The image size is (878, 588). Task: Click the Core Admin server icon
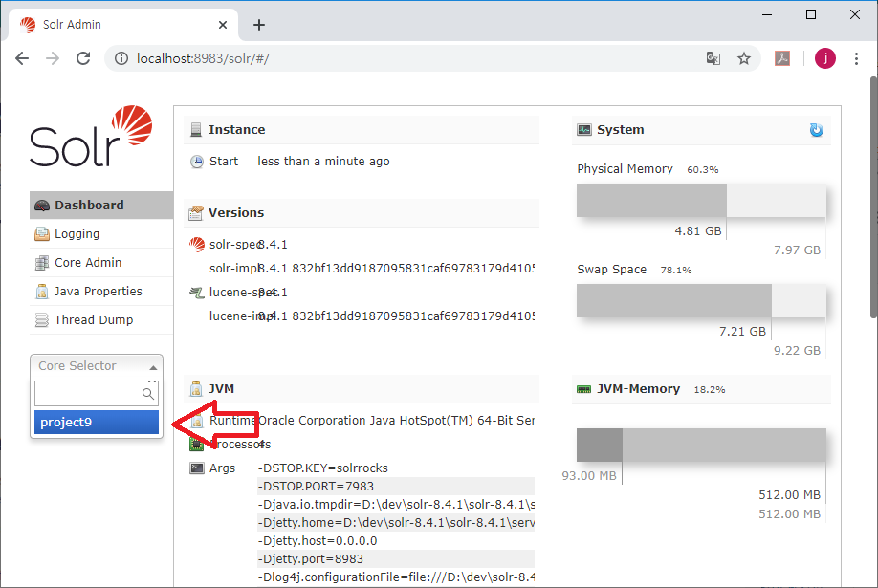(42, 263)
